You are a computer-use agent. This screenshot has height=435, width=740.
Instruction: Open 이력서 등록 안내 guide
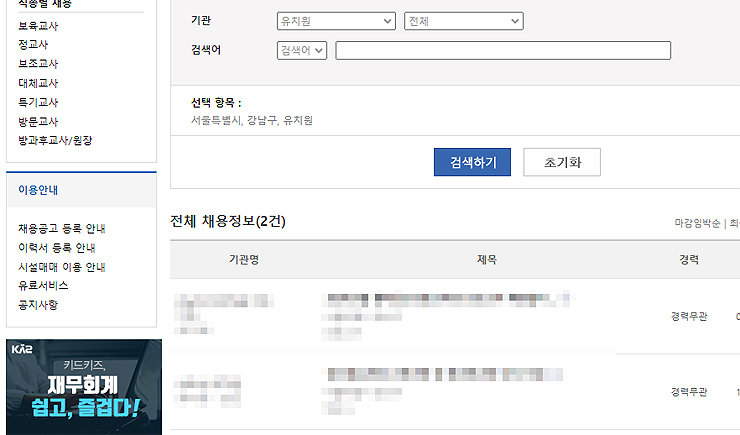pos(57,248)
